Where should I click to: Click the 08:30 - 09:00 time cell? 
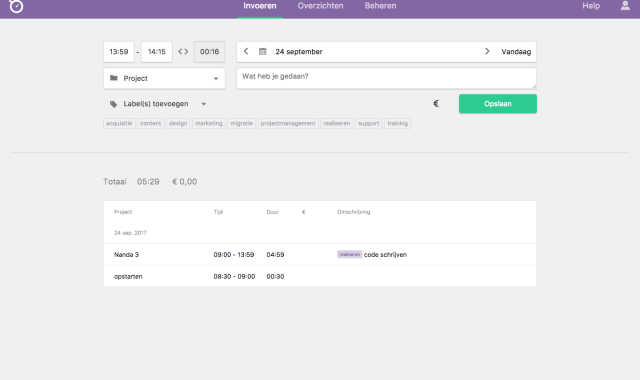(234, 276)
